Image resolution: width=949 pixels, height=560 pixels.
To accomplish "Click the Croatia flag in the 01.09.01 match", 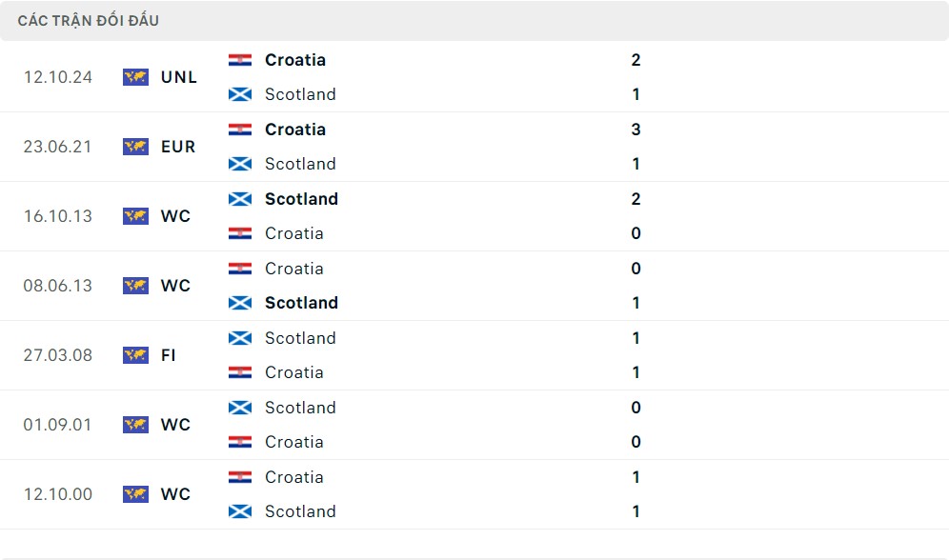I will click(x=240, y=442).
